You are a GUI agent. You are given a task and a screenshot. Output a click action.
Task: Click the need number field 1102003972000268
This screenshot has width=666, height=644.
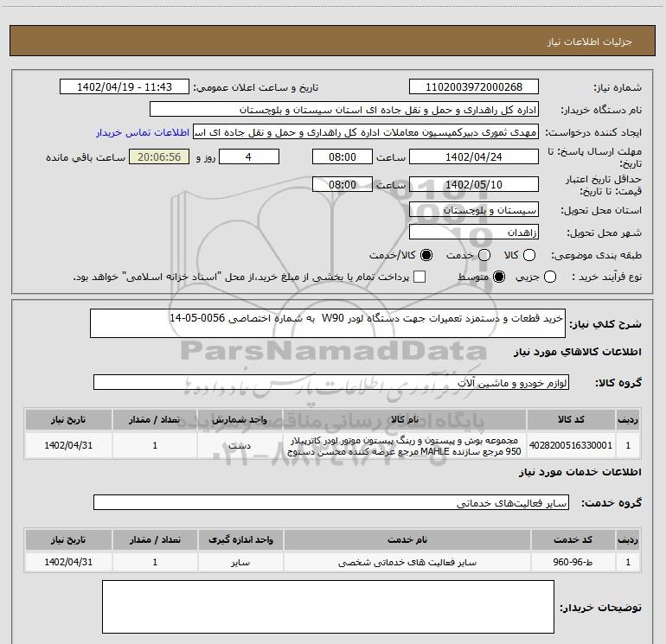pyautogui.click(x=474, y=86)
